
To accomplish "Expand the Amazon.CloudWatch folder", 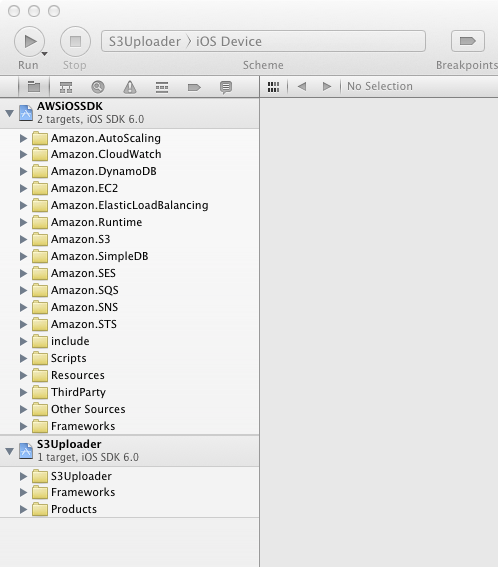I will coord(24,154).
